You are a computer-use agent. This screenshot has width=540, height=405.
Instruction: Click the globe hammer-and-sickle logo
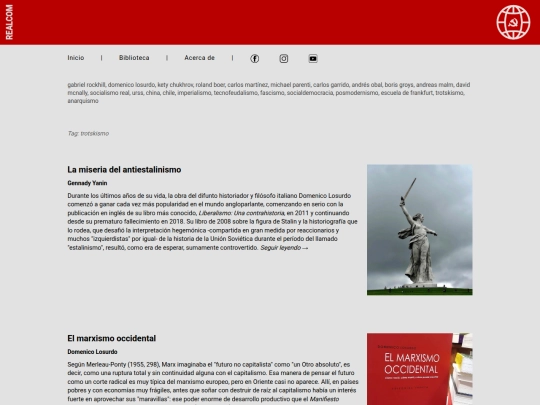[x=513, y=22]
